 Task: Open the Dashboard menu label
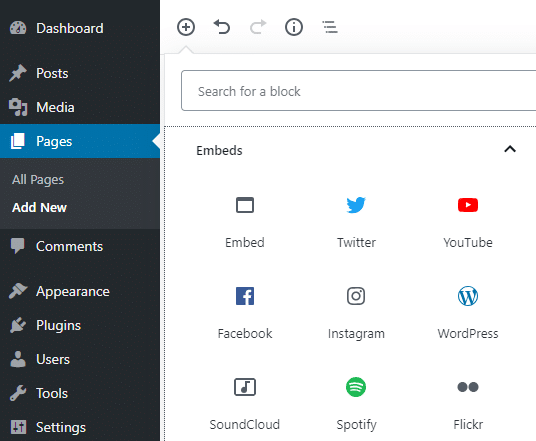click(70, 28)
